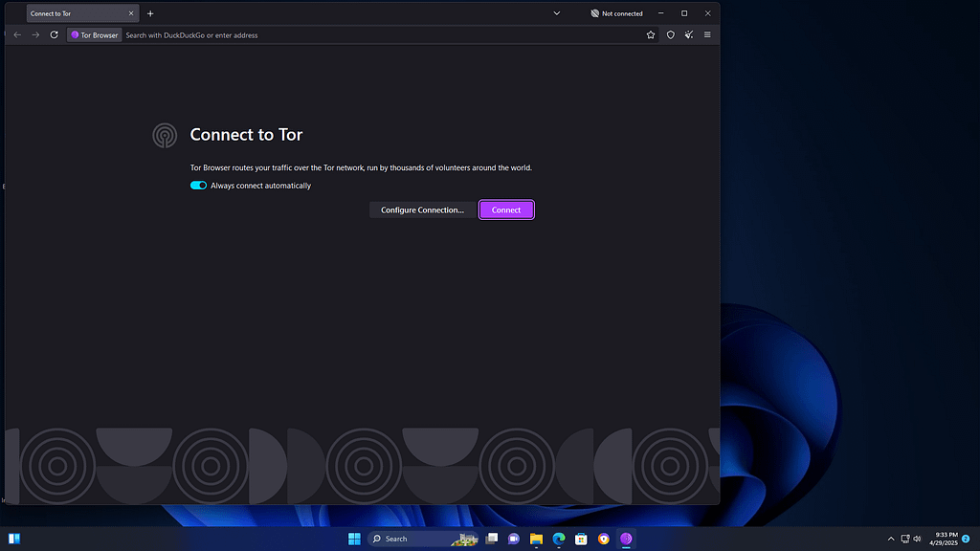Click the Not connected status indicator
Screen dimensions: 980x551
pos(617,13)
